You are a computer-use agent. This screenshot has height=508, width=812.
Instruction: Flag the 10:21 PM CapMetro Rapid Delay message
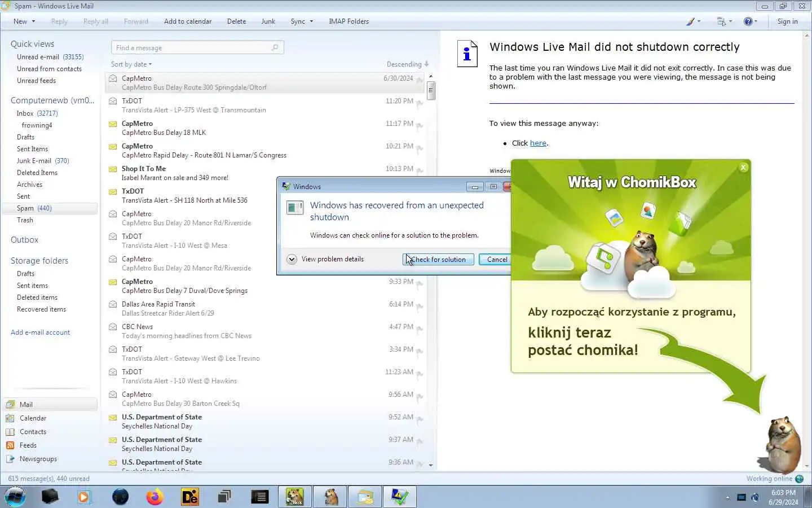coord(420,148)
